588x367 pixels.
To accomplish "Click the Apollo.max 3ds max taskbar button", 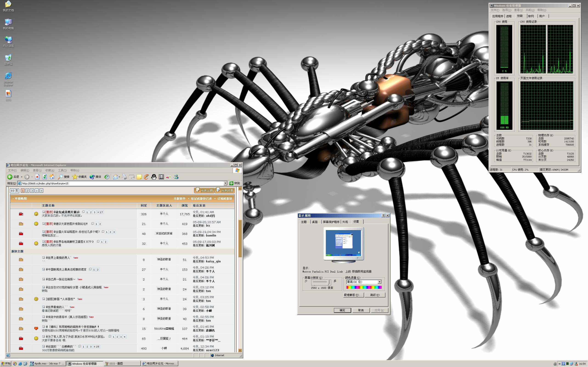I will point(48,364).
